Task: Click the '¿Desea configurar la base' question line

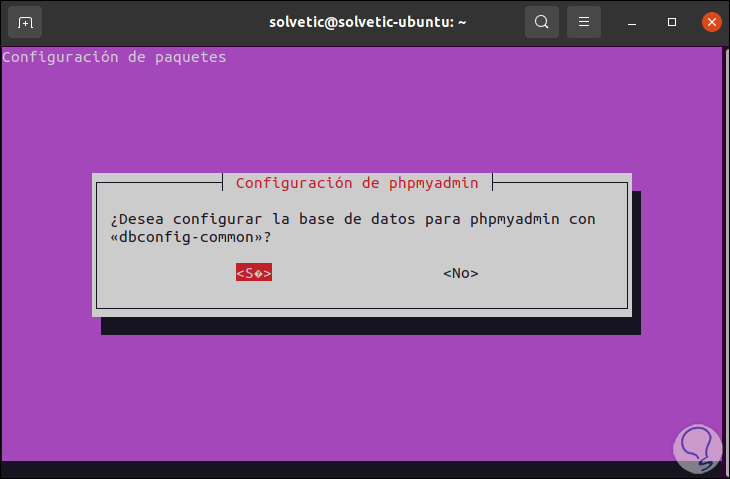Action: (353, 219)
